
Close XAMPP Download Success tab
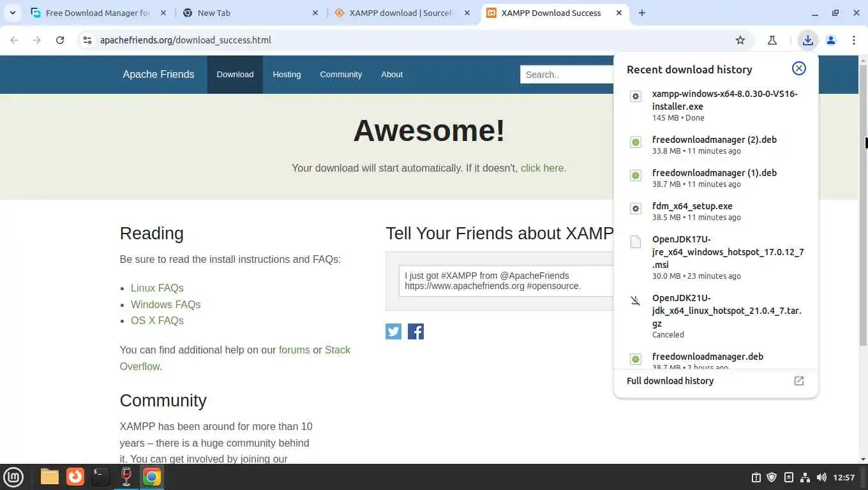point(618,13)
